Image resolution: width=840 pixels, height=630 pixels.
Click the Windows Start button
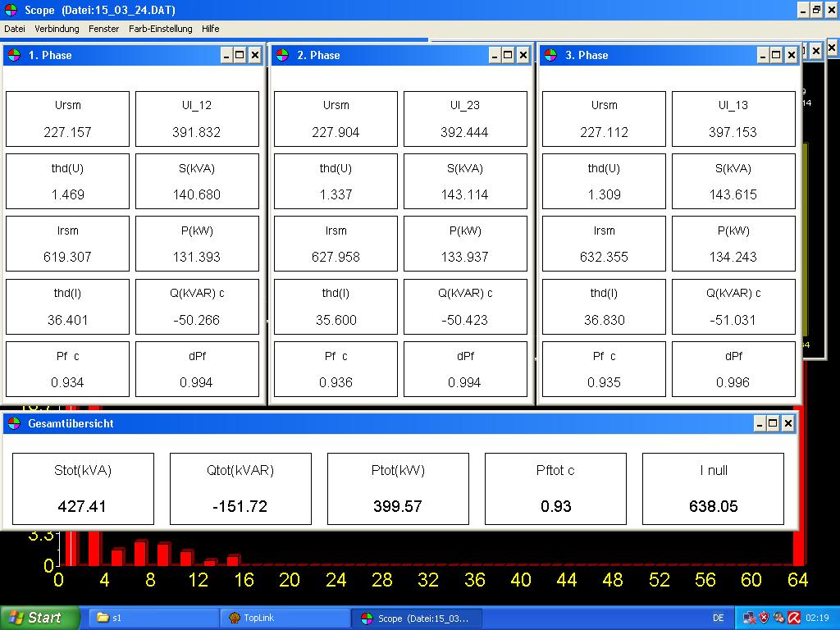coord(39,618)
